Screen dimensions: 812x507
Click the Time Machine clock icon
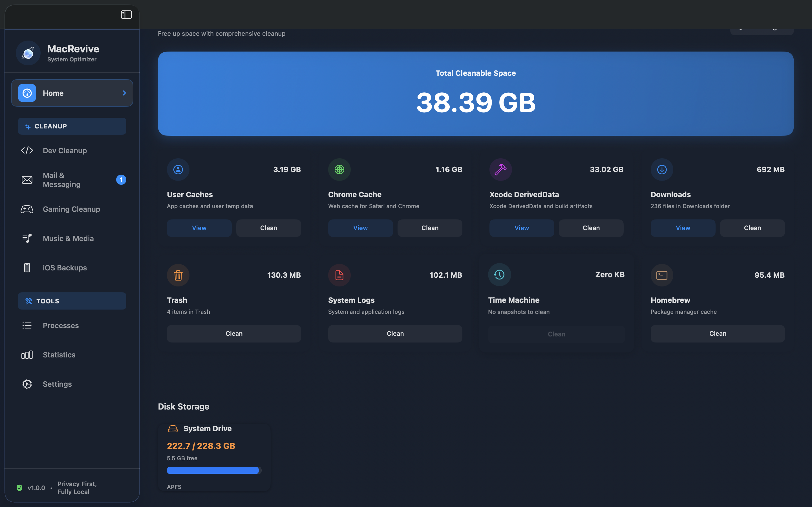[499, 275]
